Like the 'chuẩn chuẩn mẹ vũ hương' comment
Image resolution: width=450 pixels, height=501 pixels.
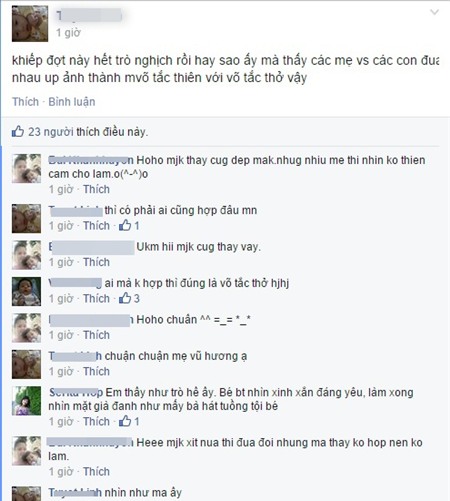point(96,371)
